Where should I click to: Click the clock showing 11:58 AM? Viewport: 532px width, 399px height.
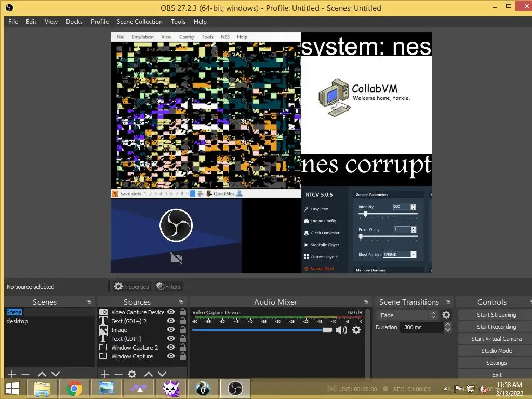coord(509,385)
